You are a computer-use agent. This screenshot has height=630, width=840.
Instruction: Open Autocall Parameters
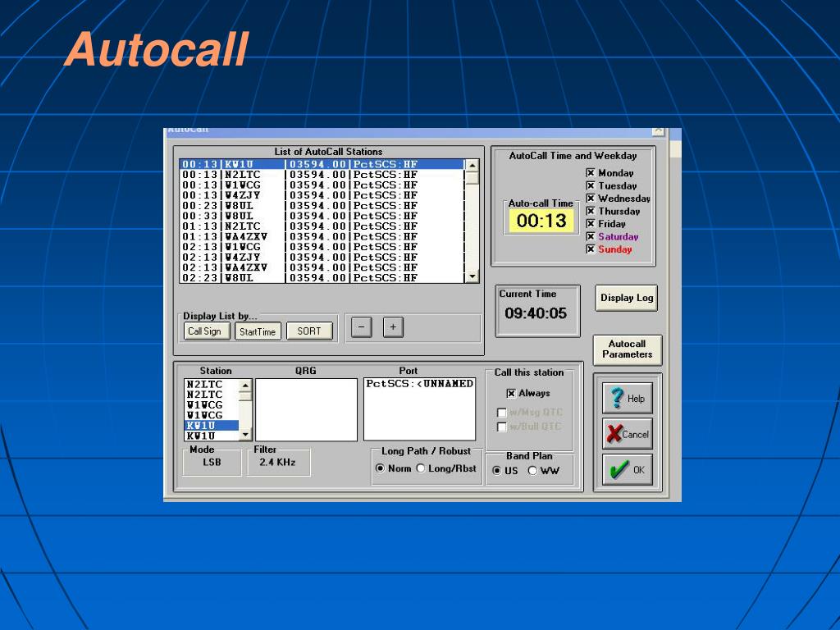click(627, 349)
